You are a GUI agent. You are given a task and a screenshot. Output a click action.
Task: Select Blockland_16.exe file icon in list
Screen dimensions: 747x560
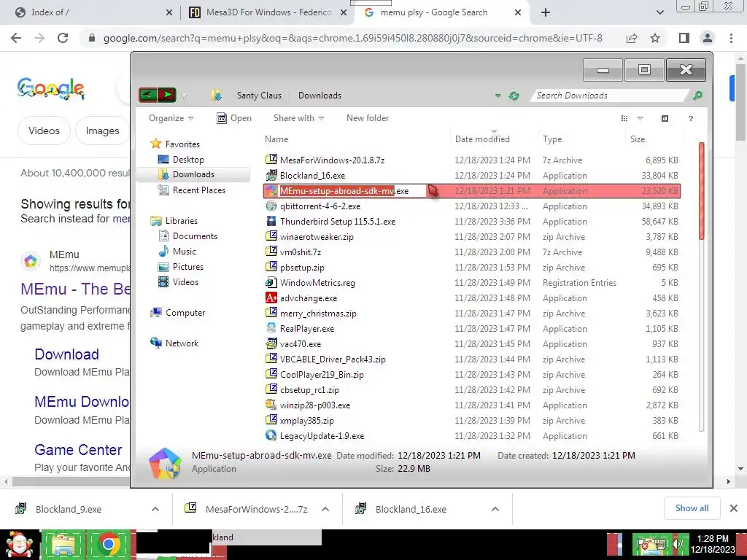(x=271, y=175)
